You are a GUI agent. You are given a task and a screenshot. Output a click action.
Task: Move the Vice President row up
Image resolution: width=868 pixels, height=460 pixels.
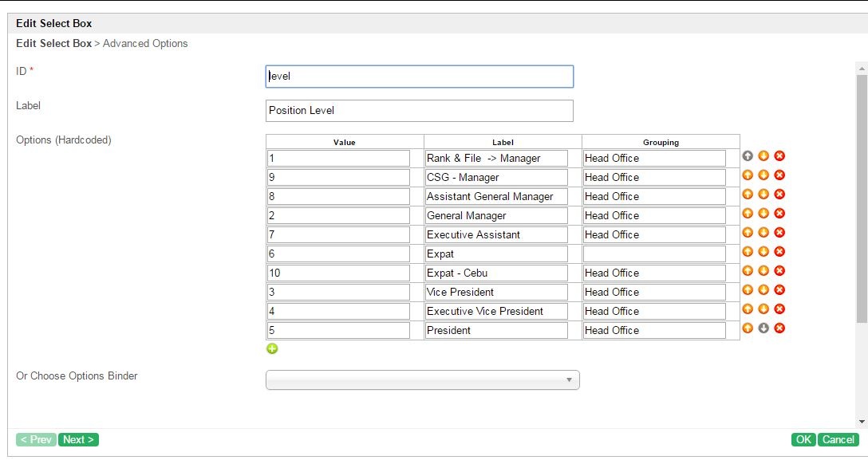[748, 290]
